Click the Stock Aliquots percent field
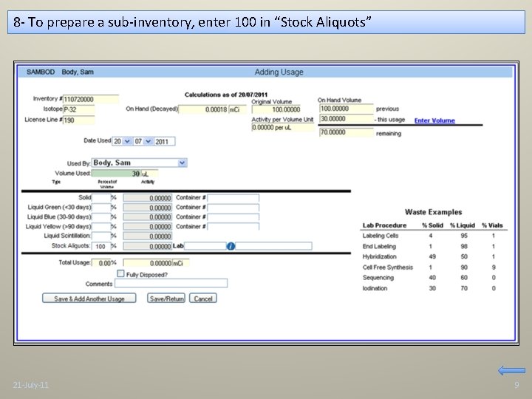This screenshot has height=399, width=532. (101, 246)
